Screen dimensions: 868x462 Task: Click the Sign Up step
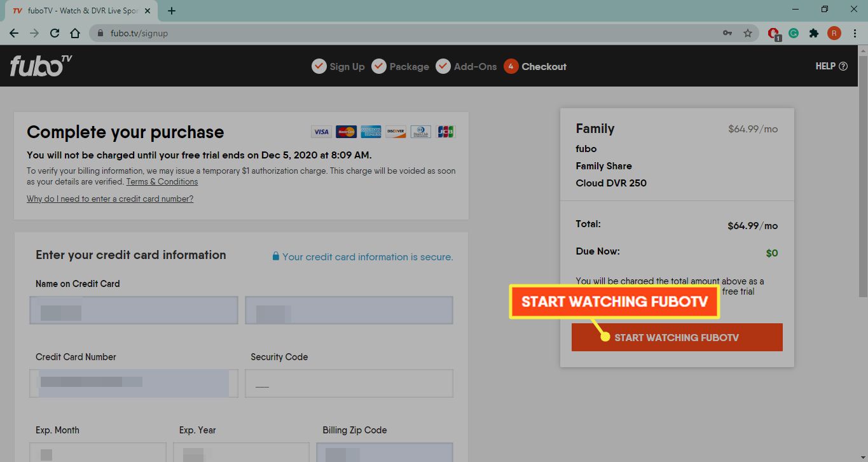click(x=338, y=66)
